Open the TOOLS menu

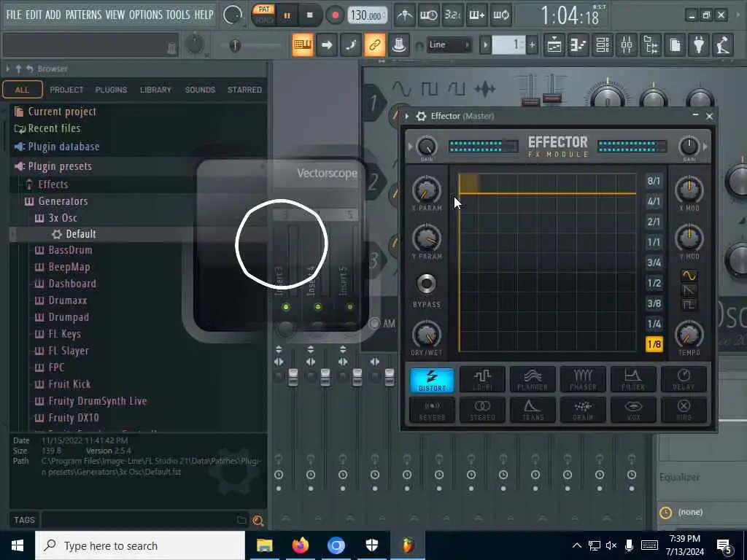click(x=178, y=15)
